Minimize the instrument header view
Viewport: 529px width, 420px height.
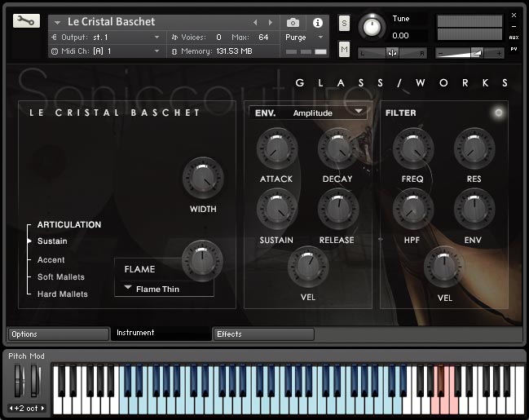(514, 27)
